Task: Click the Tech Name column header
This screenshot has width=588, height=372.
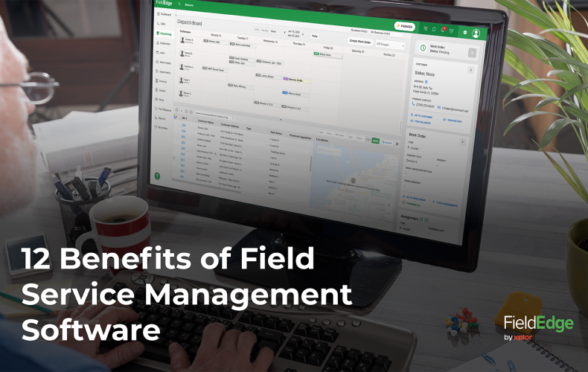Action: point(275,132)
